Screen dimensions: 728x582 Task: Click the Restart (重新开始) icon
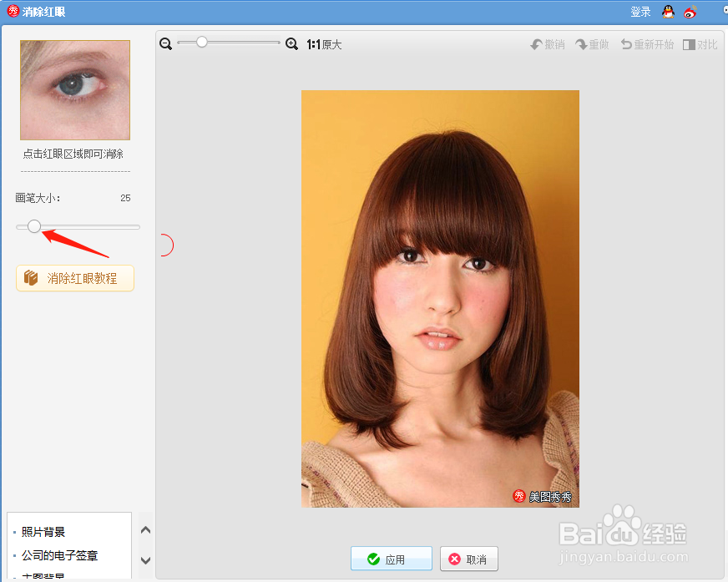coord(646,44)
